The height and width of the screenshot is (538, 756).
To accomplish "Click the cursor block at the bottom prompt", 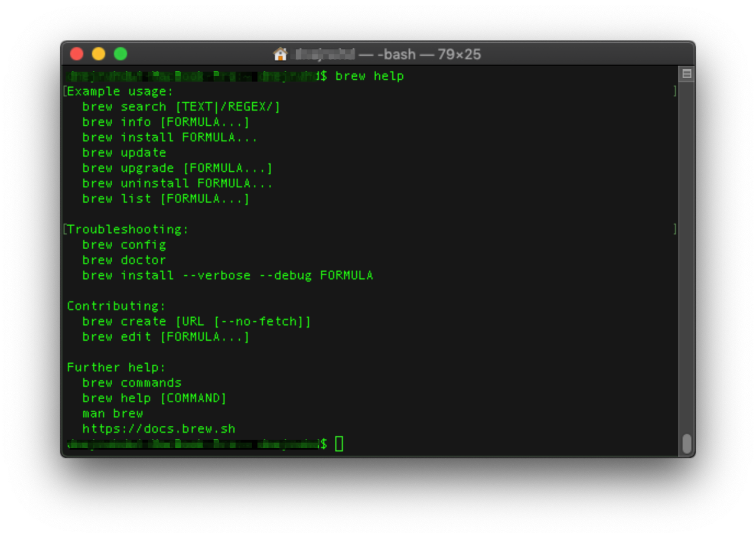I will tap(339, 444).
